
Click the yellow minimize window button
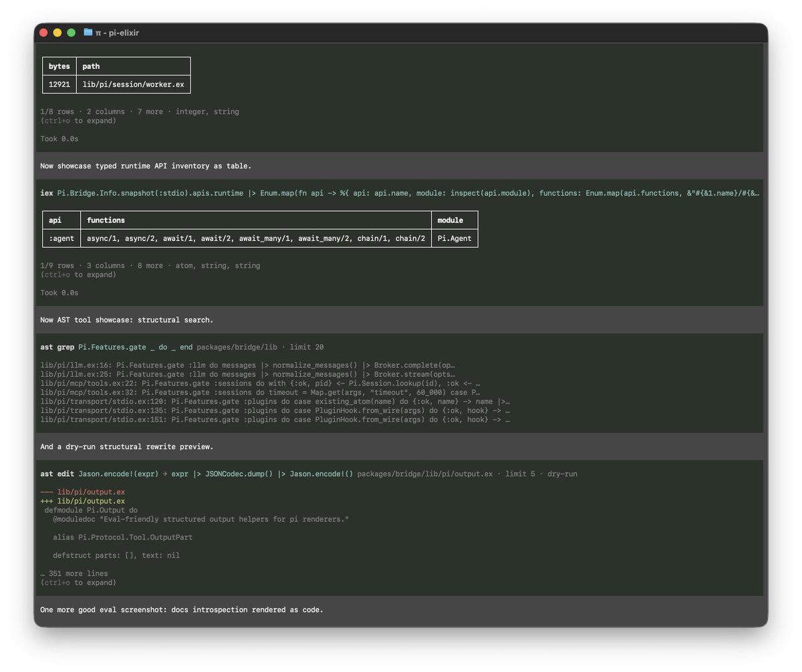tap(57, 32)
